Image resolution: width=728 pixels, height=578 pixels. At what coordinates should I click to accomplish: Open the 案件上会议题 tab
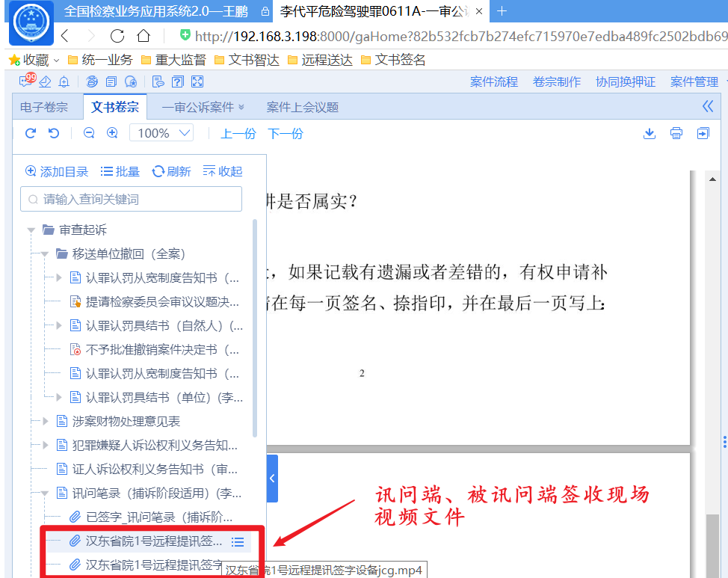302,107
